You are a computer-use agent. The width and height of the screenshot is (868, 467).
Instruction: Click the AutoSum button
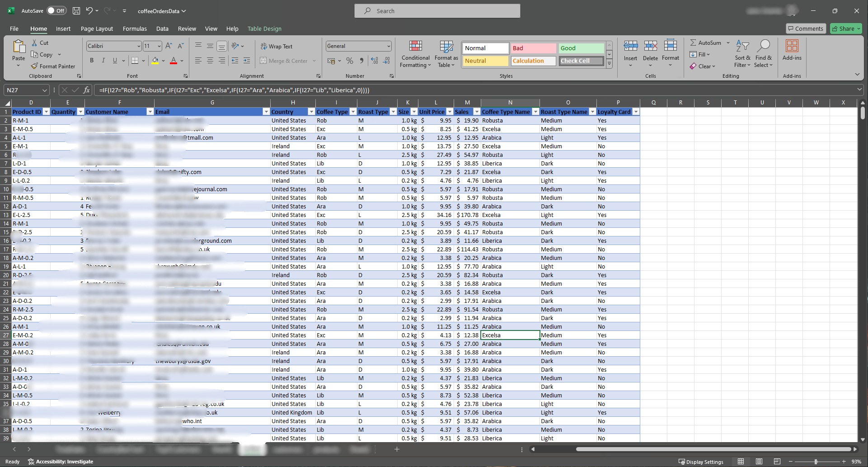(706, 42)
